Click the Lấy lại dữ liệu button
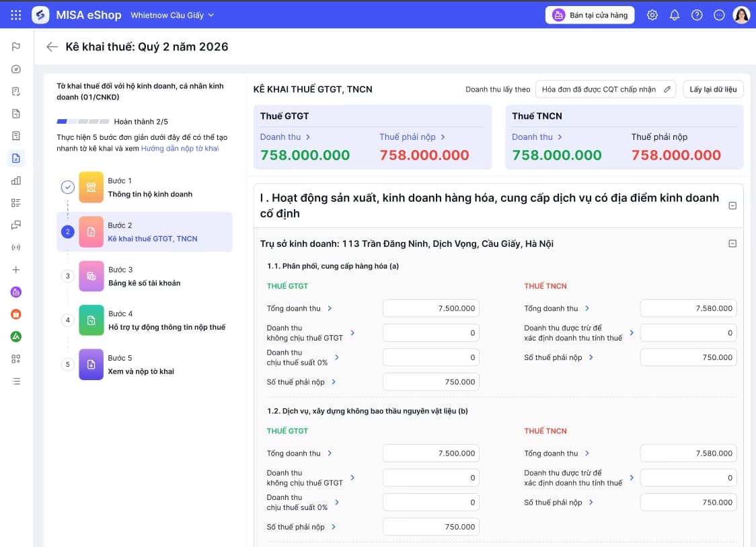Image resolution: width=756 pixels, height=547 pixels. (x=712, y=89)
